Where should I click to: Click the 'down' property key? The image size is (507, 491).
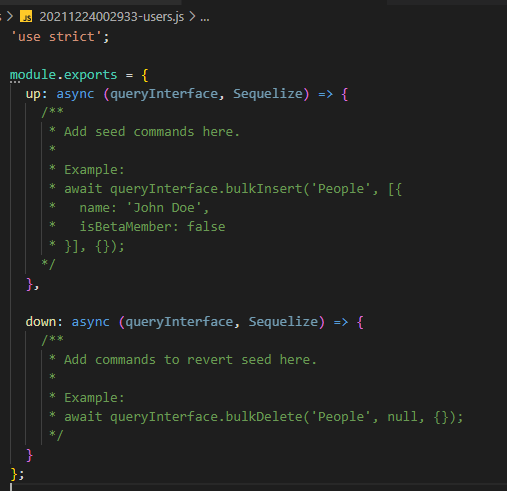pos(41,322)
